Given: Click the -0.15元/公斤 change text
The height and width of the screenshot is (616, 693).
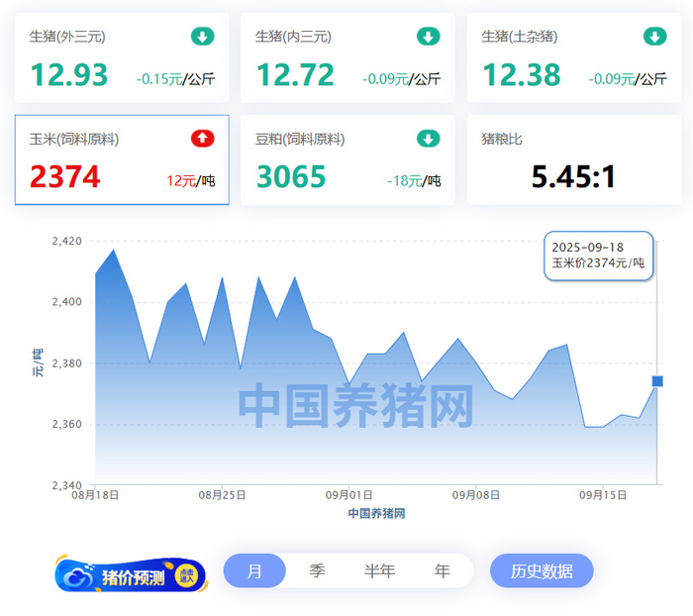Looking at the screenshot, I should [x=175, y=79].
